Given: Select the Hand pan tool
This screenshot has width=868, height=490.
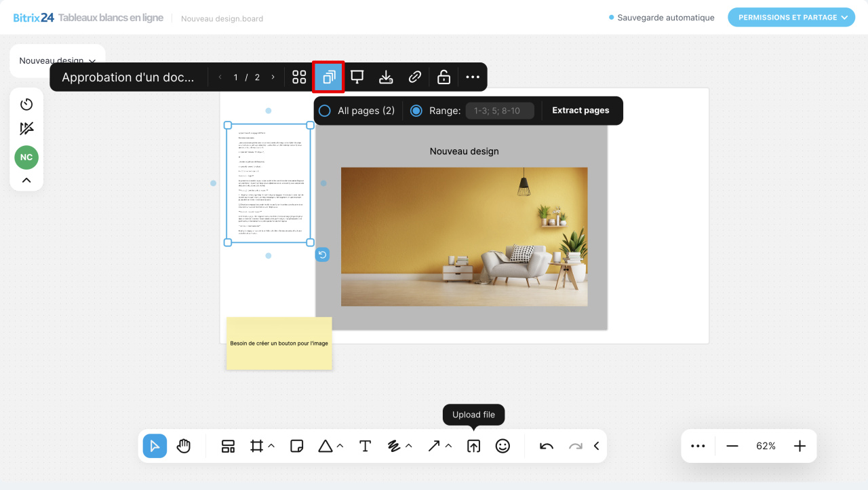Looking at the screenshot, I should click(184, 446).
